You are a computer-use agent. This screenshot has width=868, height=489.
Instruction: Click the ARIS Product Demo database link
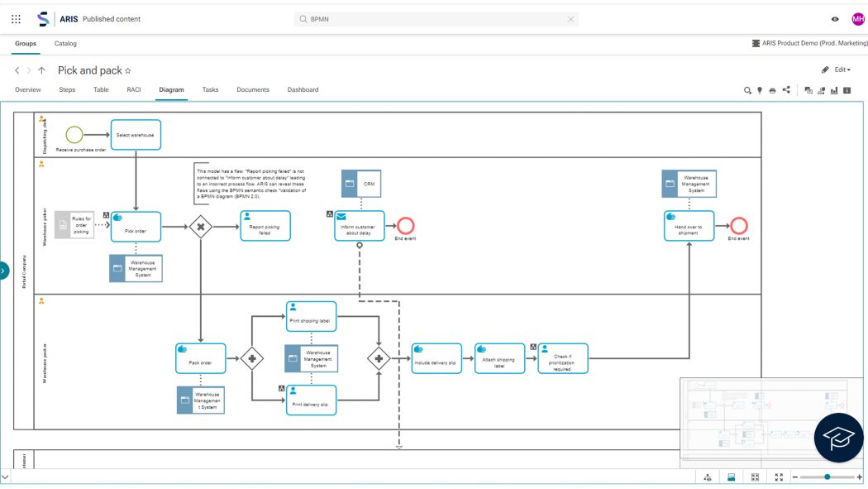797,43
